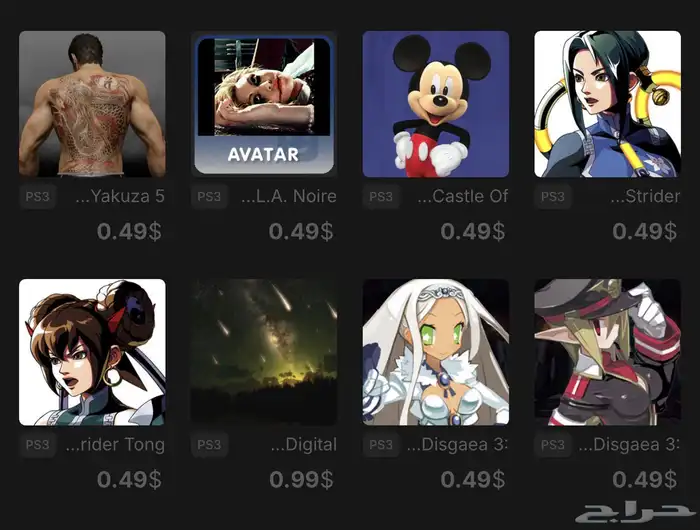Click the PS3 badge beside L.A. Noire

pyautogui.click(x=209, y=196)
